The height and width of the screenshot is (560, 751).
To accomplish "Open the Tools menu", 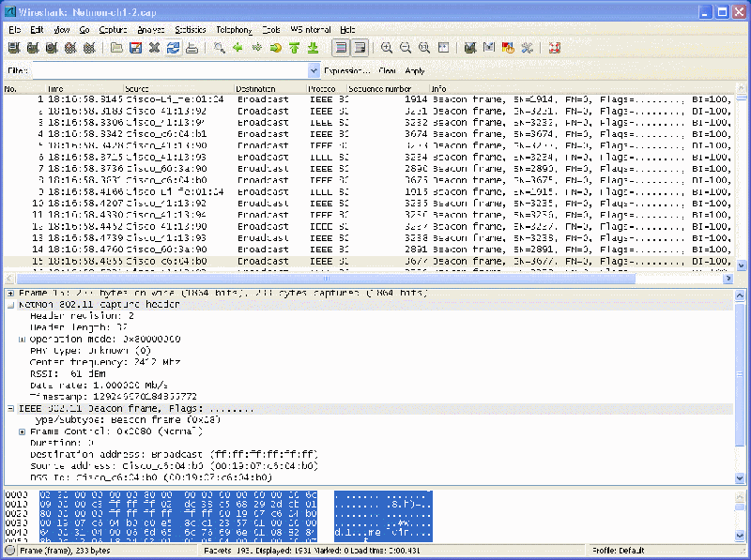I will pyautogui.click(x=271, y=30).
